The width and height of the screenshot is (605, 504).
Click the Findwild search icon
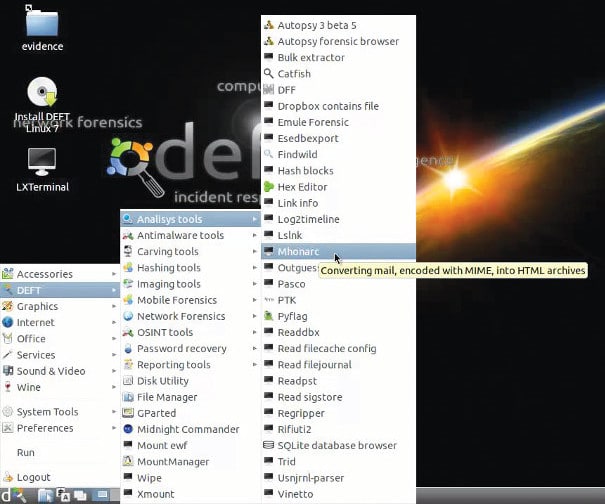click(269, 154)
